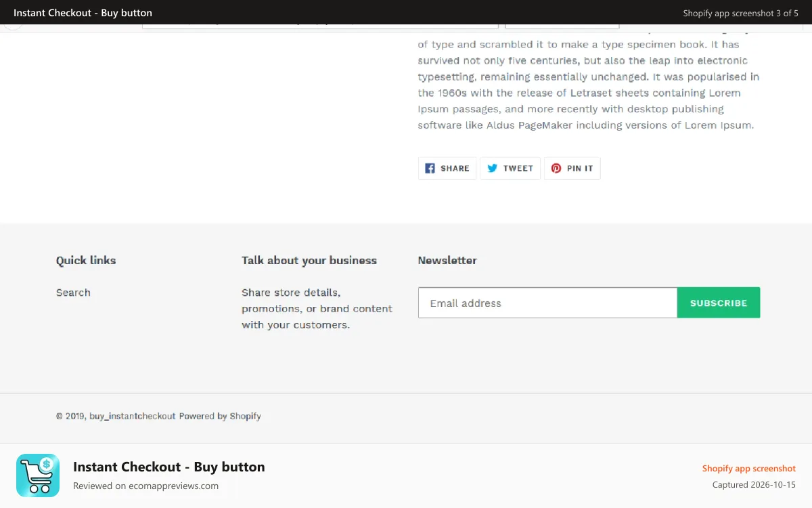Click the orange Shopify app screenshot label
The width and height of the screenshot is (812, 508).
tap(749, 469)
